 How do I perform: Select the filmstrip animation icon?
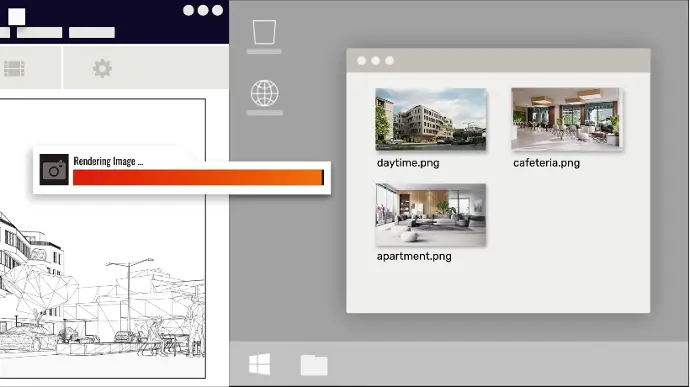tap(14, 69)
